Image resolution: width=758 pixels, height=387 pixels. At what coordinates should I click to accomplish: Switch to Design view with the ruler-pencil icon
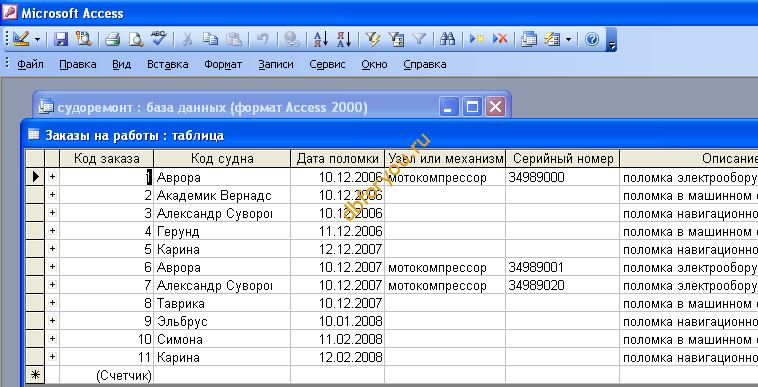click(x=21, y=39)
